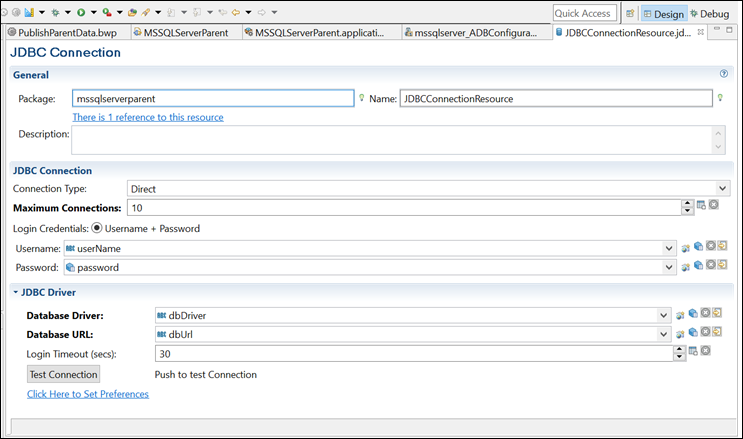Increase Maximum Connections with spinner up arrow
743x439 pixels.
[x=687, y=203]
